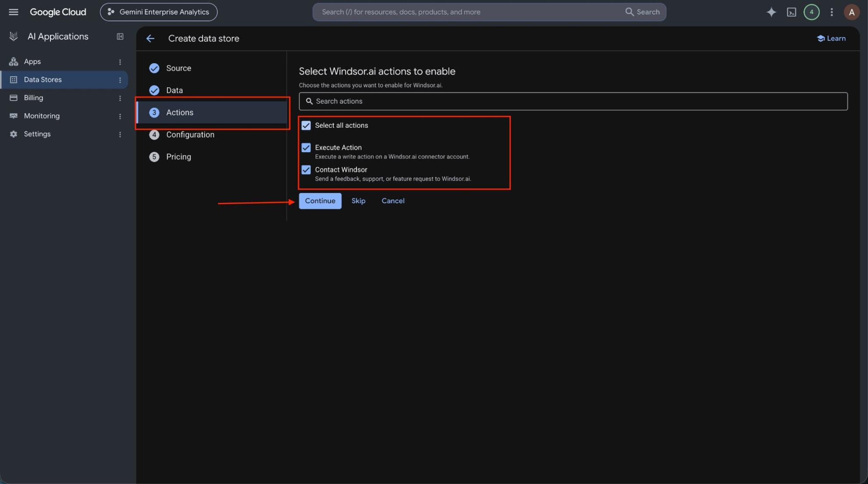Screen dimensions: 868x484
Task: Open the Gemini AI assistant sparkle icon
Action: (x=771, y=12)
